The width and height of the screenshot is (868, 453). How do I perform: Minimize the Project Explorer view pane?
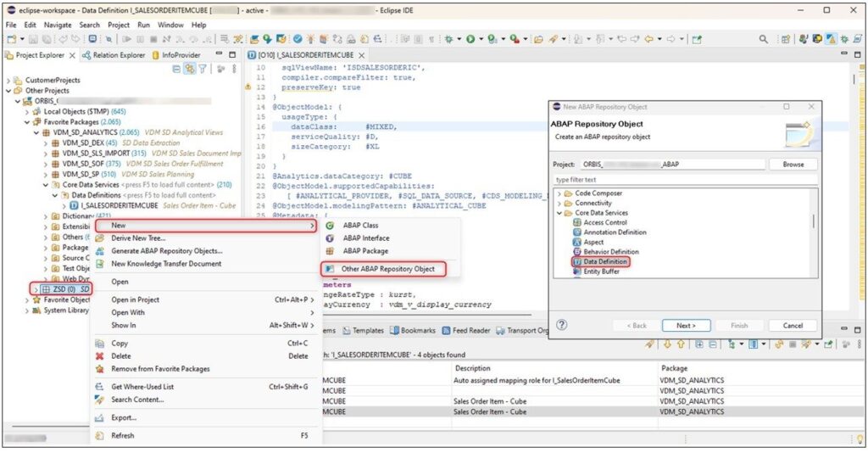tap(220, 54)
